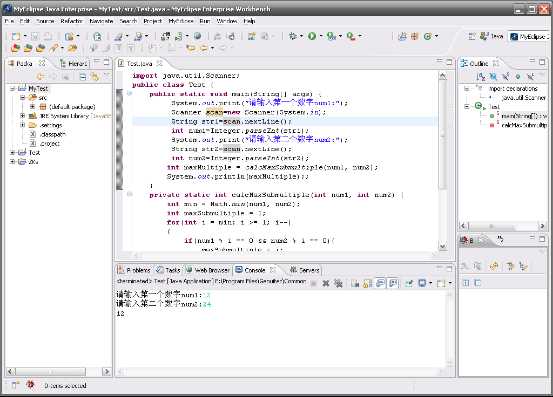Select main(String[]) method in Outline
The width and height of the screenshot is (553, 397).
524,116
